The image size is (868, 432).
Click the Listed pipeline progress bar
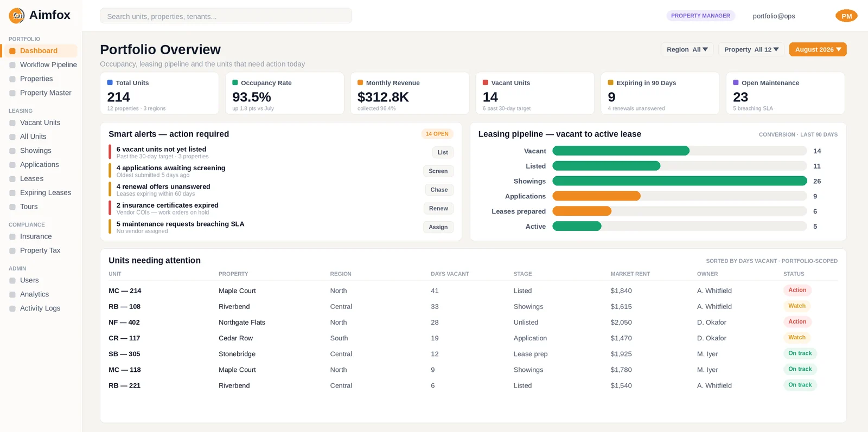pyautogui.click(x=680, y=166)
